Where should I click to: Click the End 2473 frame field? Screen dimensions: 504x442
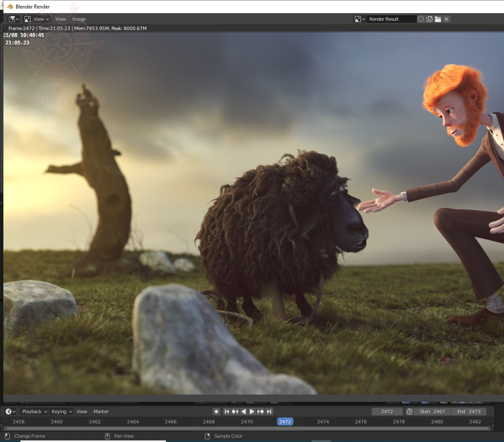(469, 412)
